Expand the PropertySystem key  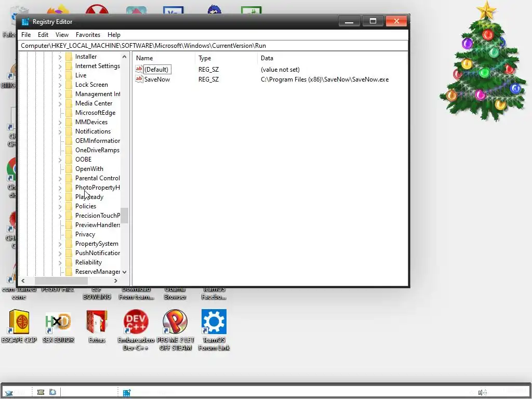pyautogui.click(x=60, y=244)
